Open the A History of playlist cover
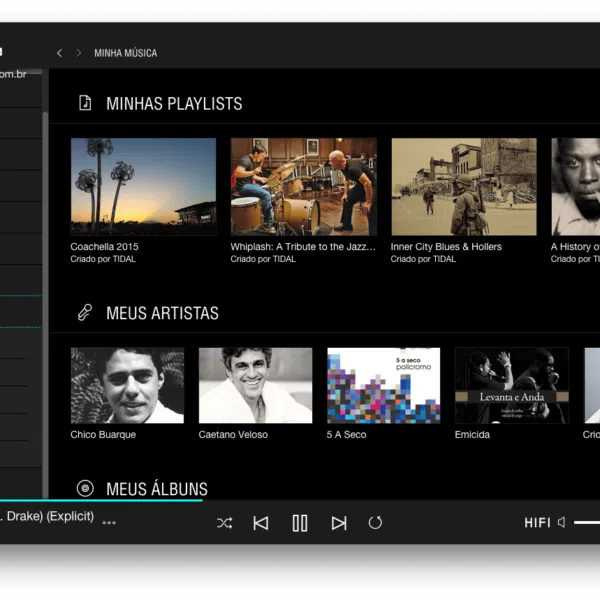Screen dimensions: 600x600 576,187
